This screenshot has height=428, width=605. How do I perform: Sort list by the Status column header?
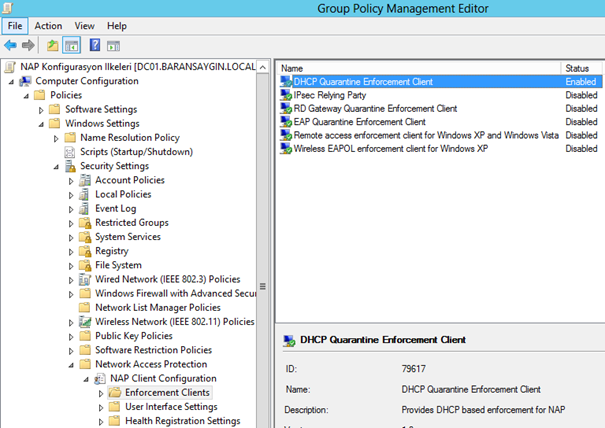tap(581, 68)
